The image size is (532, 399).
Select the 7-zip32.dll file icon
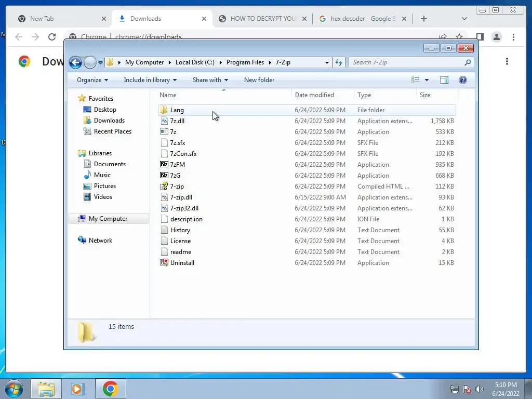[x=164, y=208]
